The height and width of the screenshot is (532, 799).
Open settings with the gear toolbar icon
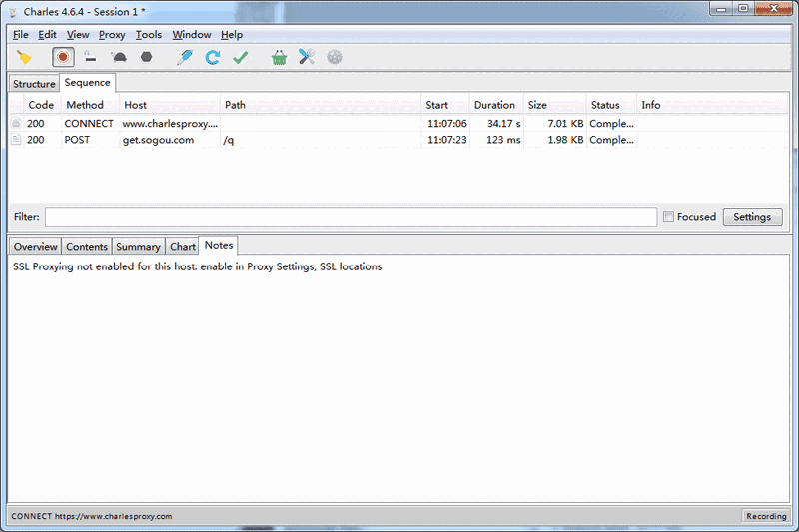pos(335,58)
